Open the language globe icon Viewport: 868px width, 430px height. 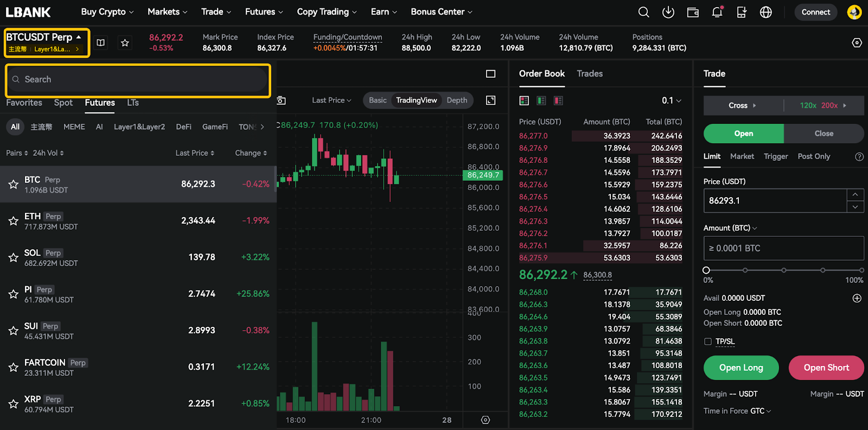[766, 12]
